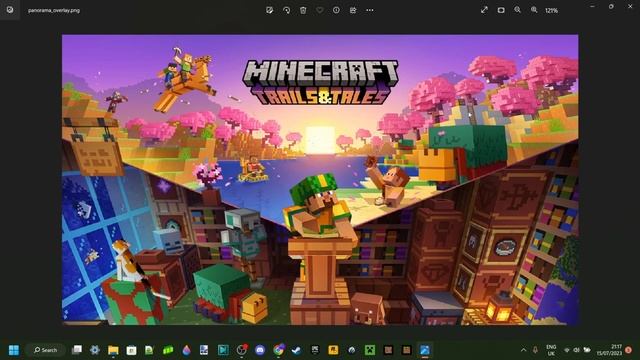The height and width of the screenshot is (360, 640).
Task: Enter fullscreen with the diagonal arrows icon
Action: click(x=484, y=10)
